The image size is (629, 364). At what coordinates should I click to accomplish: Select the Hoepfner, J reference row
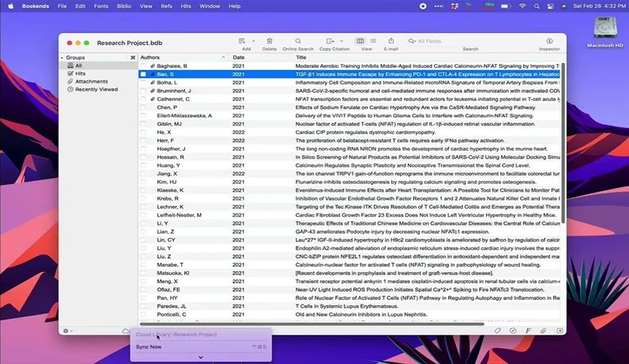349,149
